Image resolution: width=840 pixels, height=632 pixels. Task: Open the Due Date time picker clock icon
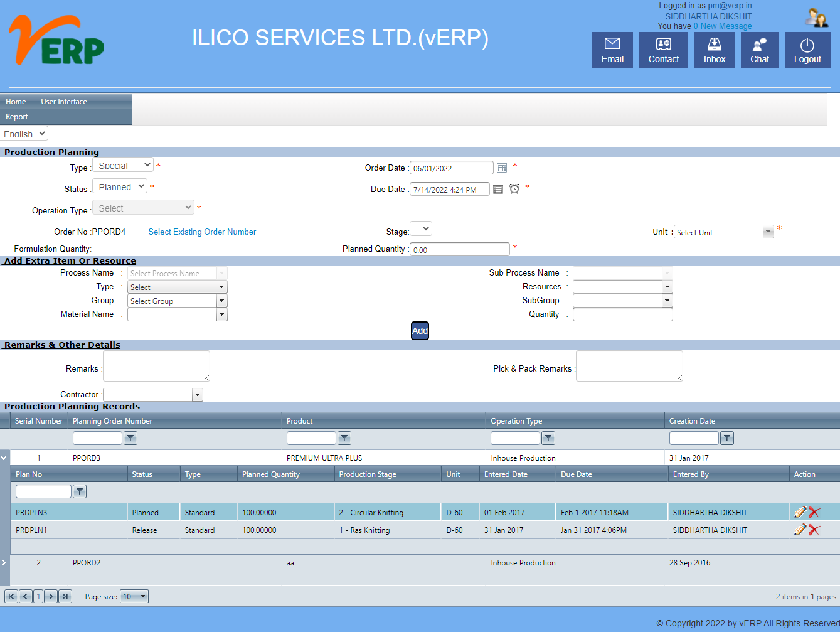[x=514, y=189]
